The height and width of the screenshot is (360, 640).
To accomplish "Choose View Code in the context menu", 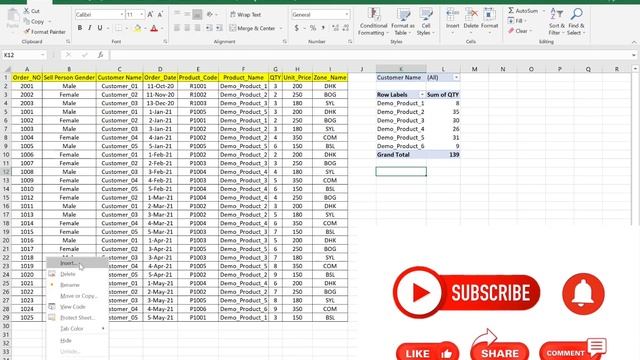I will pyautogui.click(x=78, y=307).
